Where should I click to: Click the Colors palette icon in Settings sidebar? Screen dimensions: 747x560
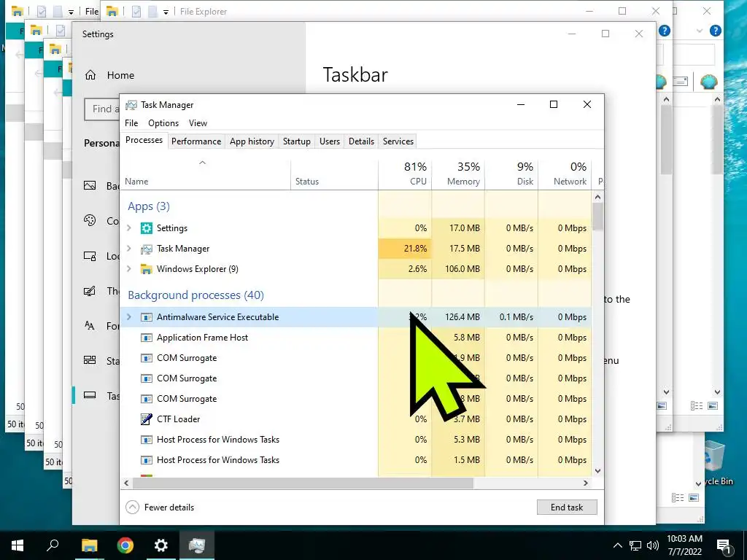click(90, 220)
